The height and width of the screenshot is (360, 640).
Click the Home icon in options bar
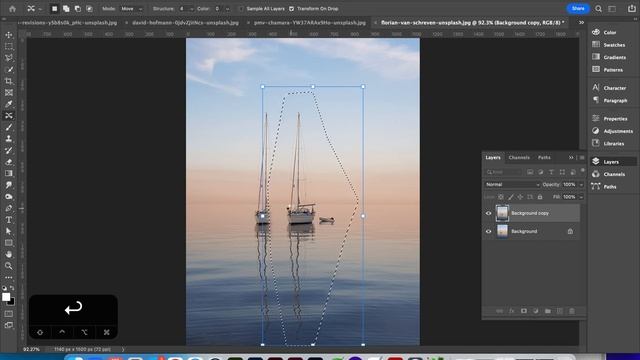pyautogui.click(x=12, y=9)
